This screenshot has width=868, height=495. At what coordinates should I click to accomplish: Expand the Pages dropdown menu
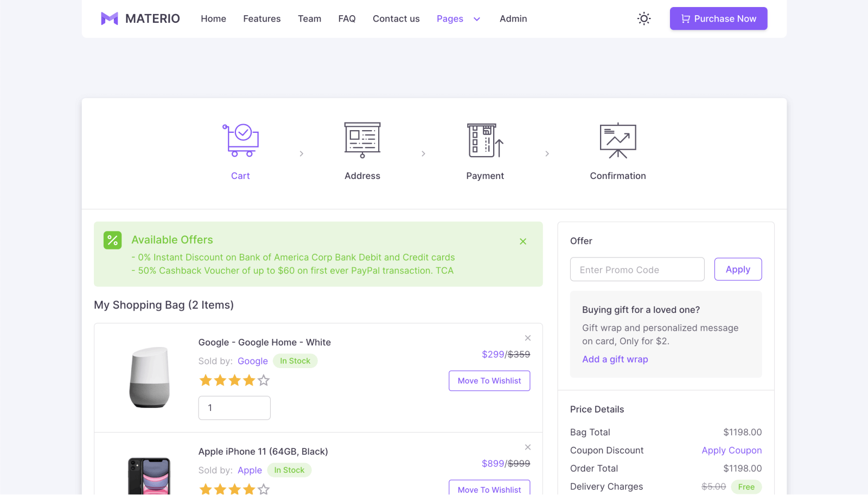[x=458, y=18]
